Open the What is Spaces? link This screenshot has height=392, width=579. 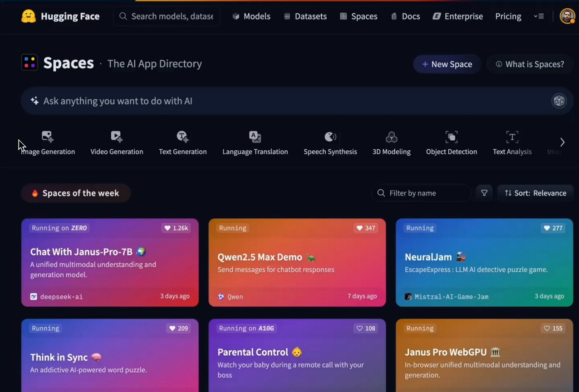[x=530, y=64]
